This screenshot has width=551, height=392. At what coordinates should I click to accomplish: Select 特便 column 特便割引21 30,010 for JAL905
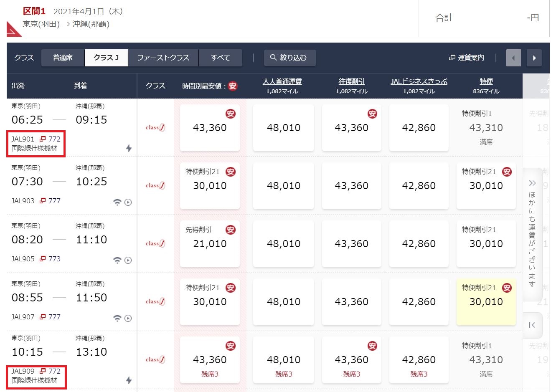486,244
